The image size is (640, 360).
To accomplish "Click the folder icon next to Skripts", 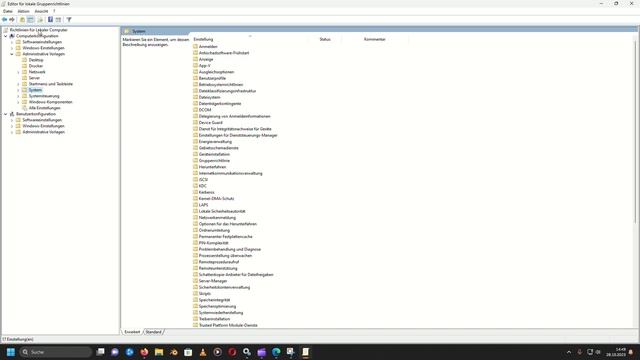I will click(196, 293).
